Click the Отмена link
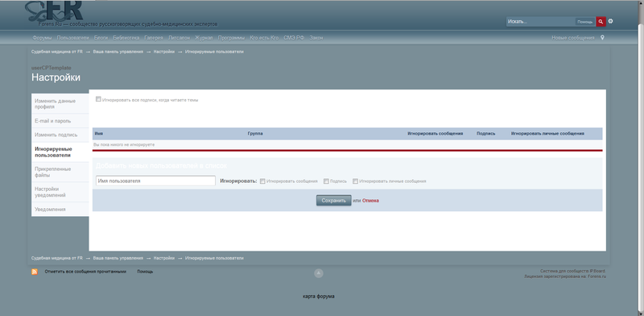 point(370,201)
